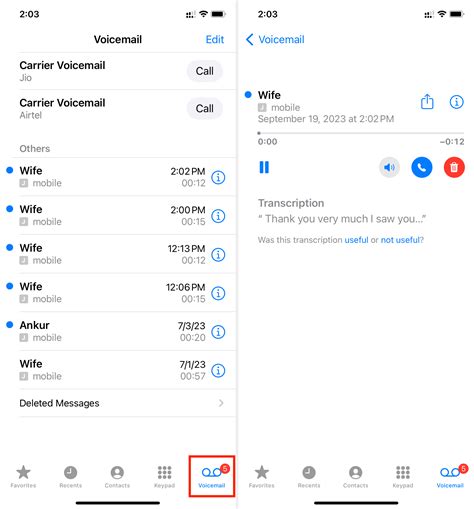Open Favorites tab in left screen
Viewport: 474px width, 509px height.
tap(23, 476)
